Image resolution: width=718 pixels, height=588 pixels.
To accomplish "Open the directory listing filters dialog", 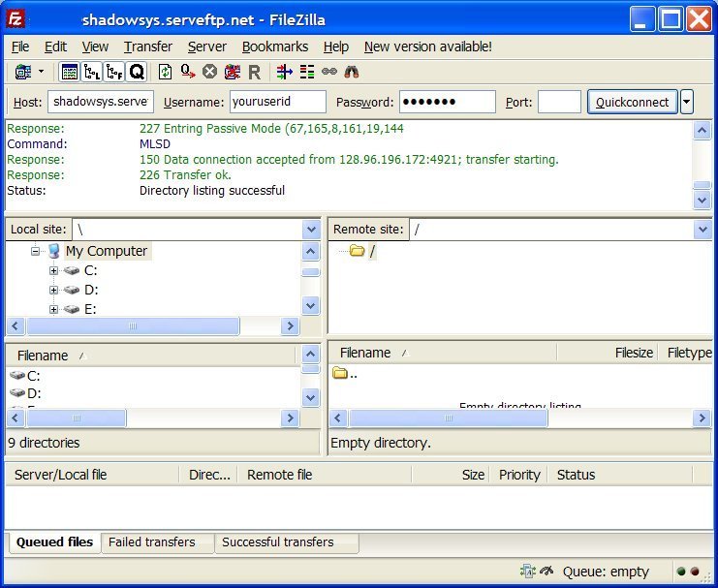I will pos(284,72).
